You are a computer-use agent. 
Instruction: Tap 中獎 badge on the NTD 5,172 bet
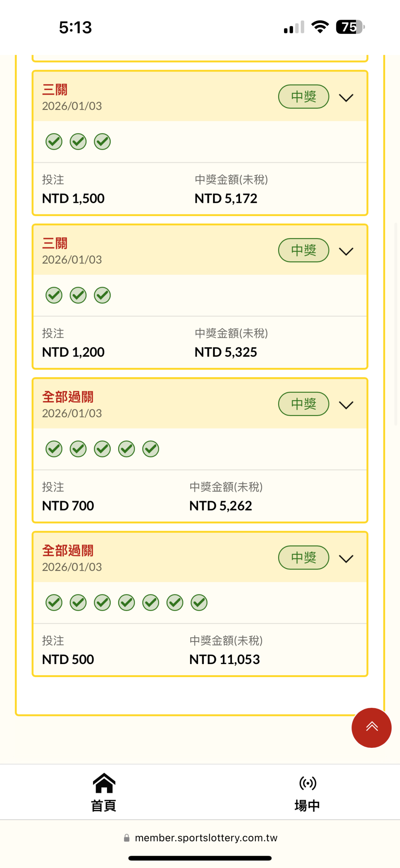[x=303, y=97]
